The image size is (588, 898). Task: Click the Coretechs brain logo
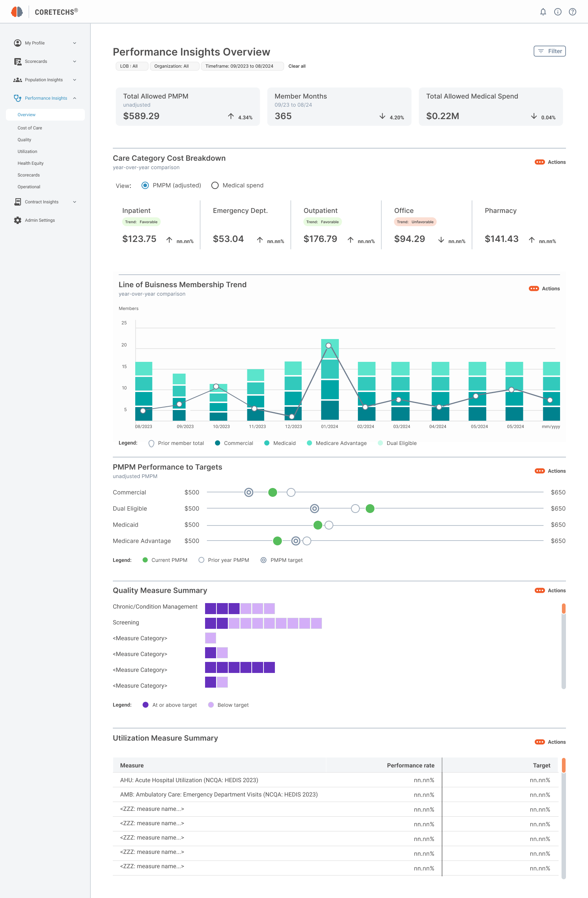pyautogui.click(x=17, y=12)
